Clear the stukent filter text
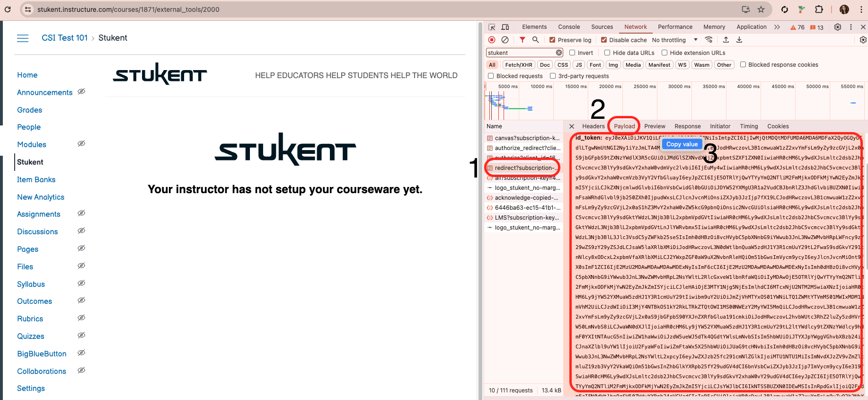This screenshot has width=868, height=400. click(x=559, y=53)
